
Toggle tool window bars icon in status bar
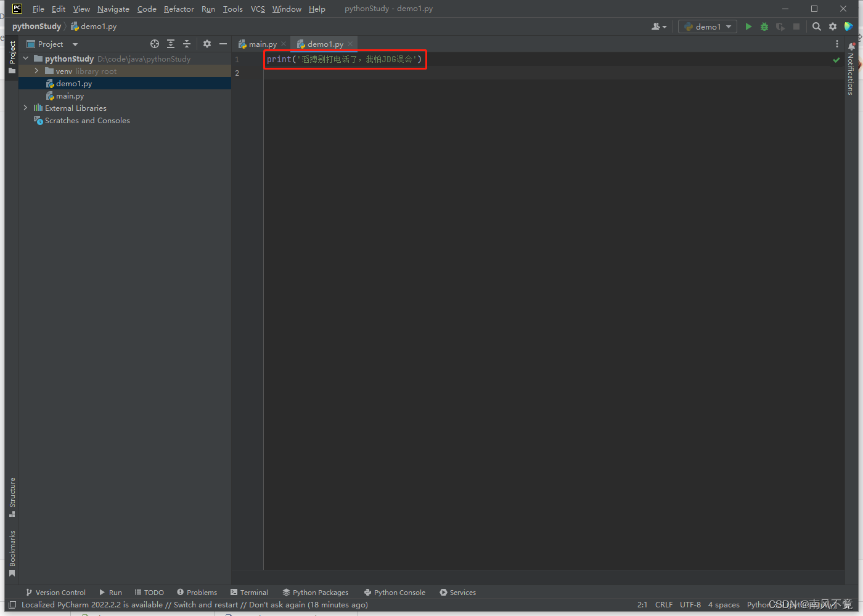[x=12, y=605]
